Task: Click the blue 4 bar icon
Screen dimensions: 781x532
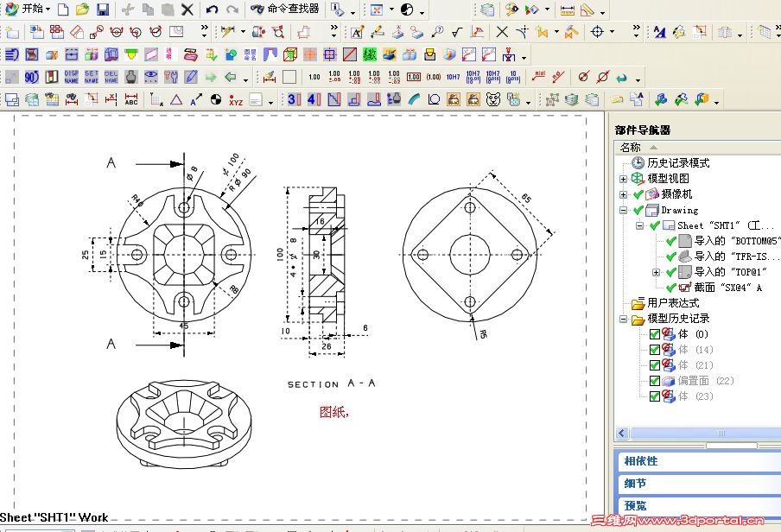Action: [314, 99]
